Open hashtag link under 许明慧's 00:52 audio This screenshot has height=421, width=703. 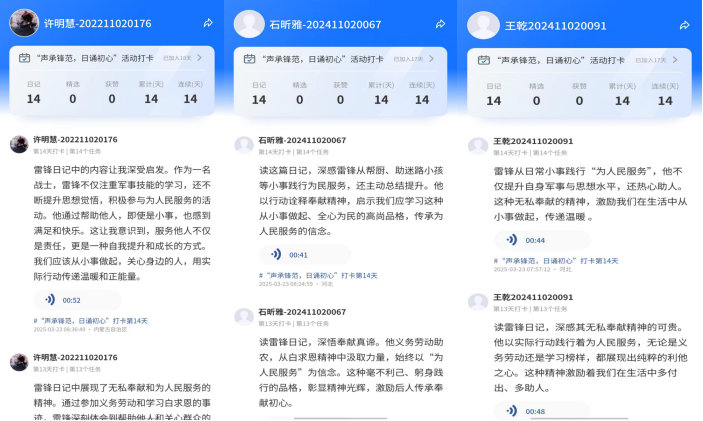click(x=90, y=320)
